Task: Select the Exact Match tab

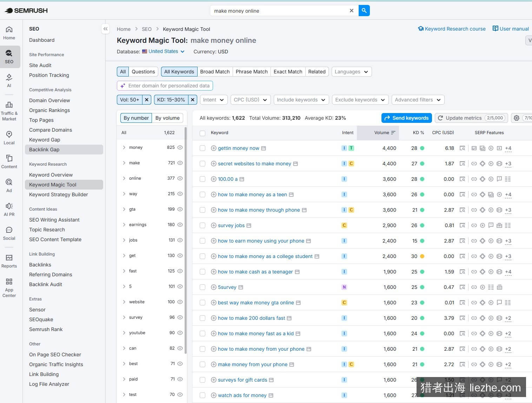Action: coord(288,72)
